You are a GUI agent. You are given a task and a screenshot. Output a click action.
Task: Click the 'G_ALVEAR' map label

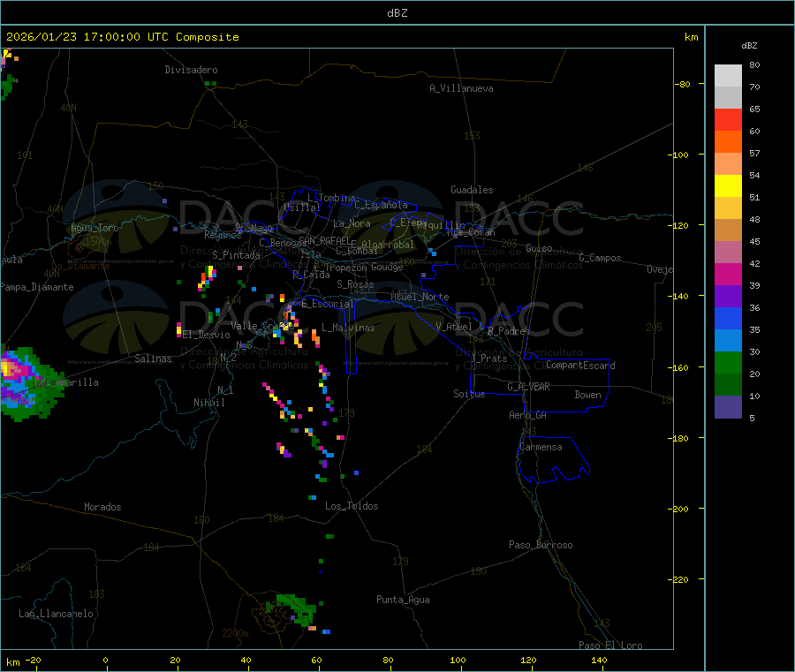528,387
